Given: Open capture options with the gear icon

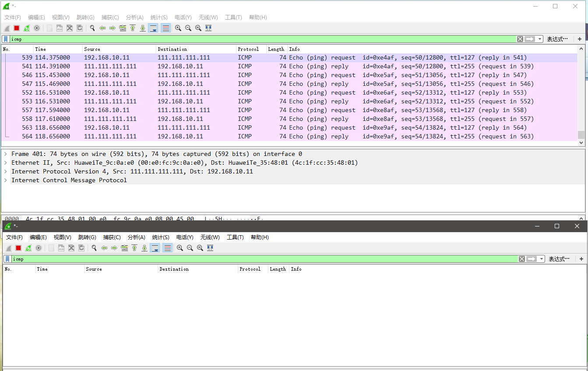Looking at the screenshot, I should click(x=37, y=28).
